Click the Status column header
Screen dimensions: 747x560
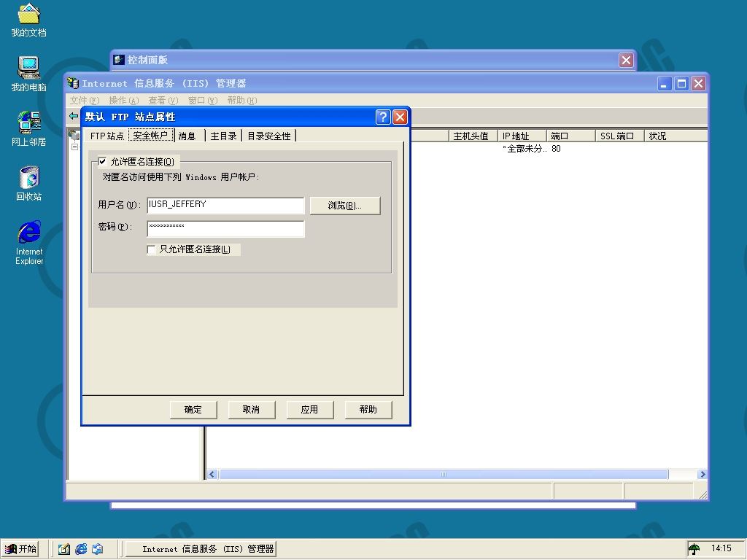[676, 136]
